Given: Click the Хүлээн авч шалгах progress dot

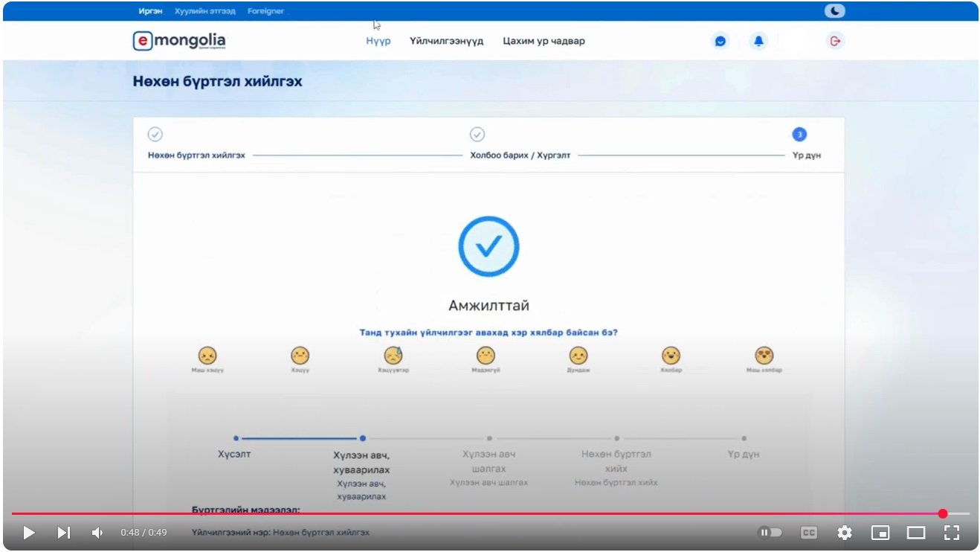Looking at the screenshot, I should coord(489,438).
